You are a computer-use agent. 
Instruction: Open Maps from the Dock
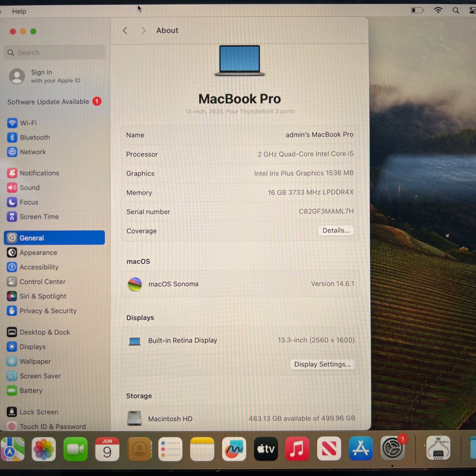(x=12, y=449)
